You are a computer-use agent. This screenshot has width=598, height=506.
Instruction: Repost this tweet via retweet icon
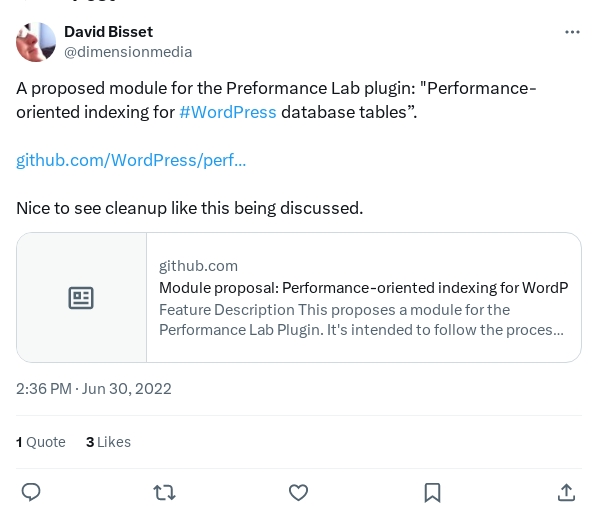point(164,492)
